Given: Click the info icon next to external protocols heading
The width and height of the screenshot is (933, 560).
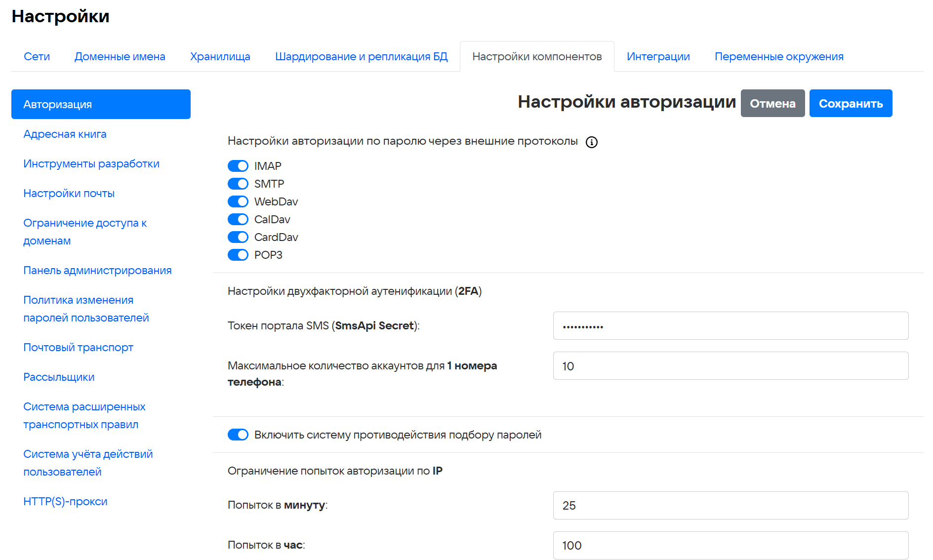Looking at the screenshot, I should [591, 142].
